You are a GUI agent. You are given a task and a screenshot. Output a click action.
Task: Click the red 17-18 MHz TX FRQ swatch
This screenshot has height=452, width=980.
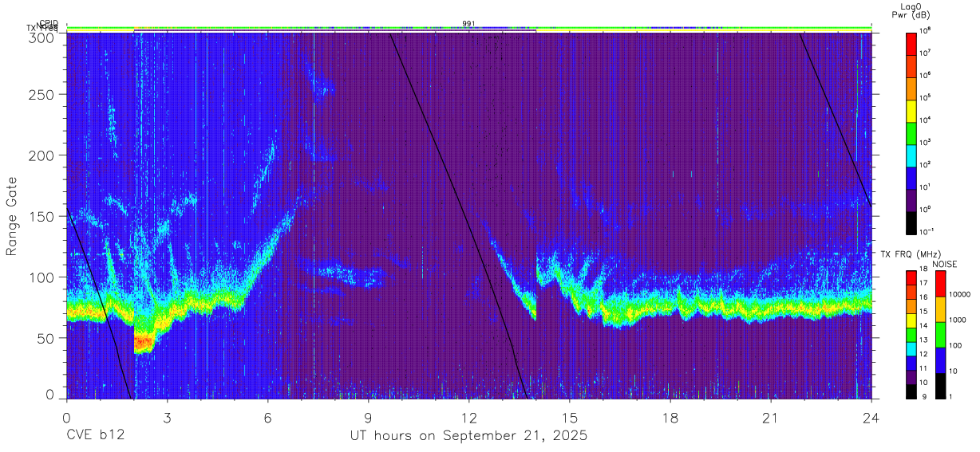(x=911, y=278)
